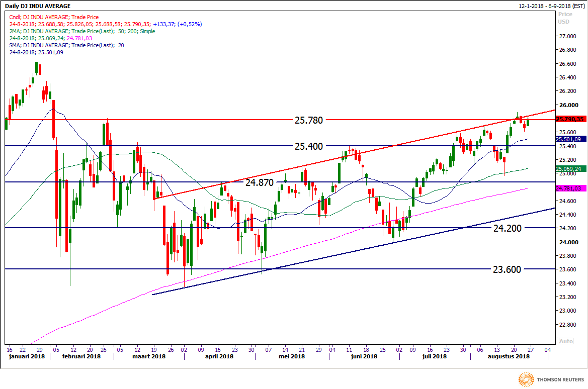Click the 2MA values '25.069,24; 24.781,03' line
The width and height of the screenshot is (588, 389).
click(x=51, y=38)
